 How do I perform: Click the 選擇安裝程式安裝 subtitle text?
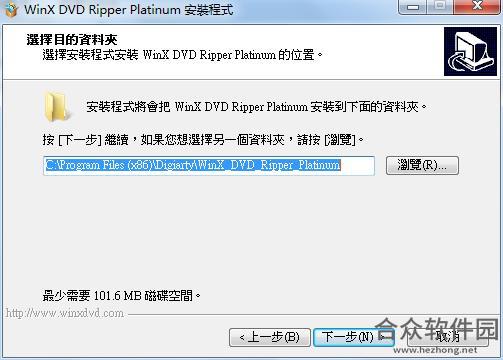183,55
